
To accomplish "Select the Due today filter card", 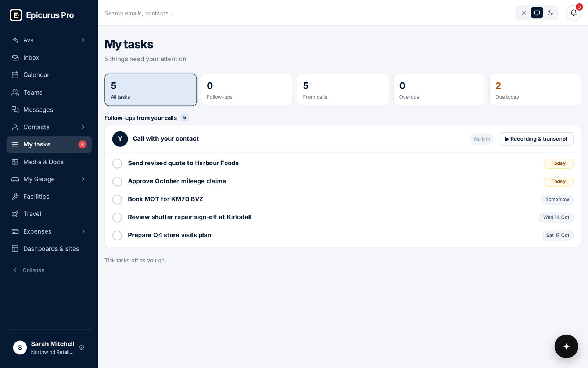I will [x=535, y=90].
